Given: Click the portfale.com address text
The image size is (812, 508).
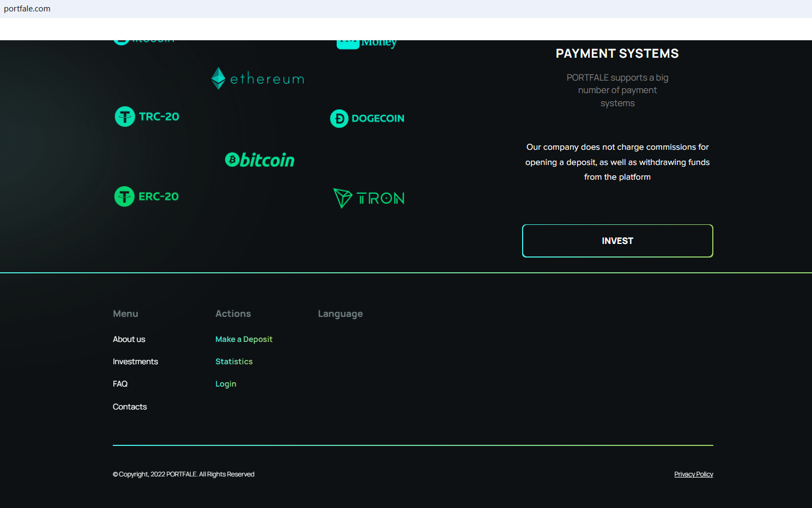Looking at the screenshot, I should (x=27, y=9).
